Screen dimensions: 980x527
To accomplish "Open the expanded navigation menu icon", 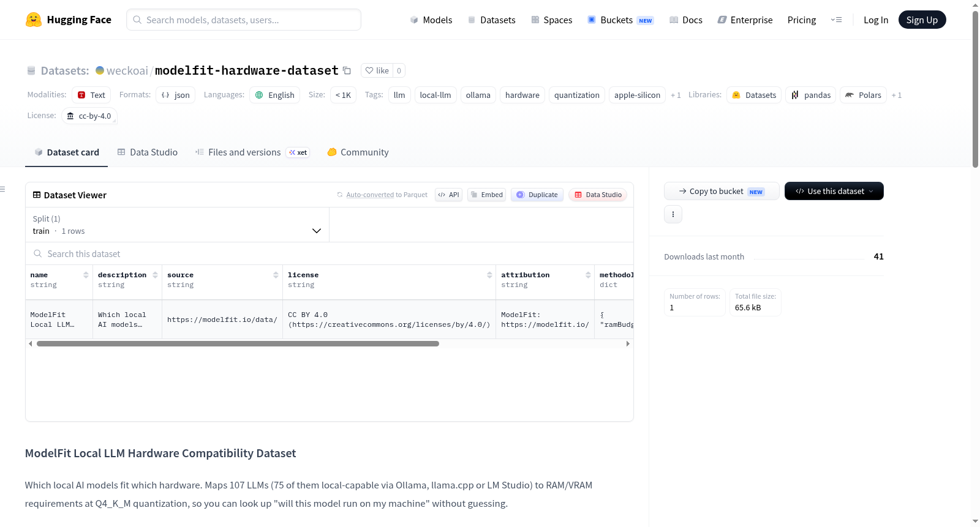I will point(836,20).
